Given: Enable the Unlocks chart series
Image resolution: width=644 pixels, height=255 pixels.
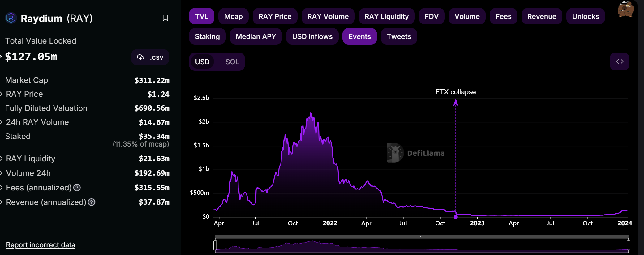Looking at the screenshot, I should pos(586,16).
